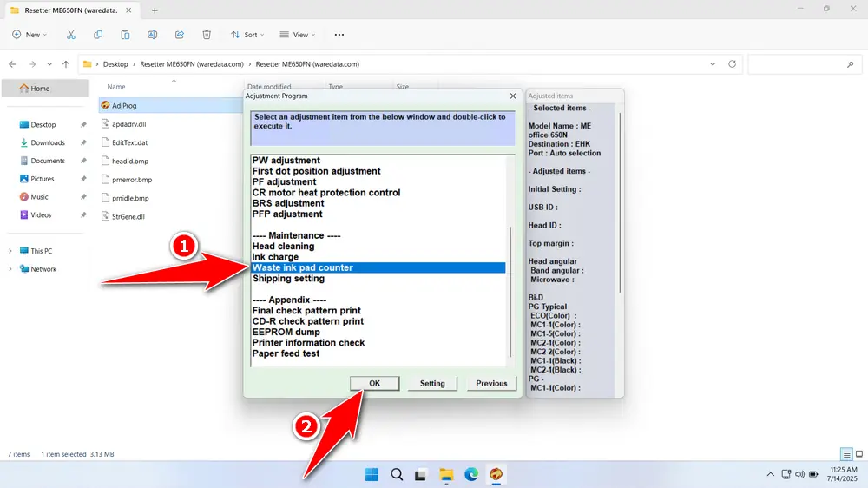
Task: Open the See more ellipsis menu
Action: coord(339,35)
